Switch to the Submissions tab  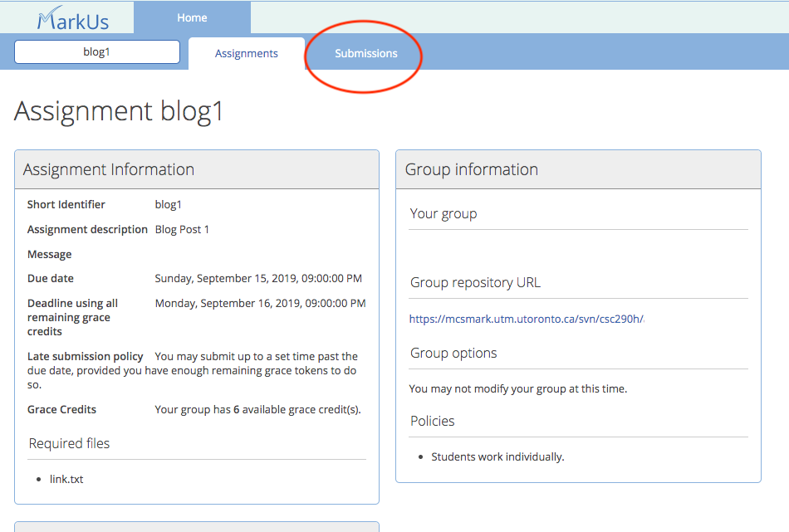click(x=365, y=53)
